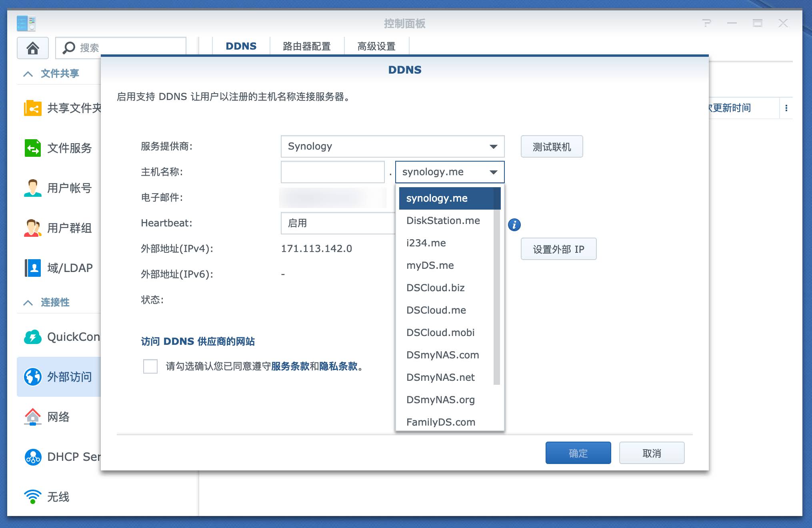This screenshot has height=528, width=812.
Task: Expand the service provider Synology dropdown
Action: click(x=494, y=146)
